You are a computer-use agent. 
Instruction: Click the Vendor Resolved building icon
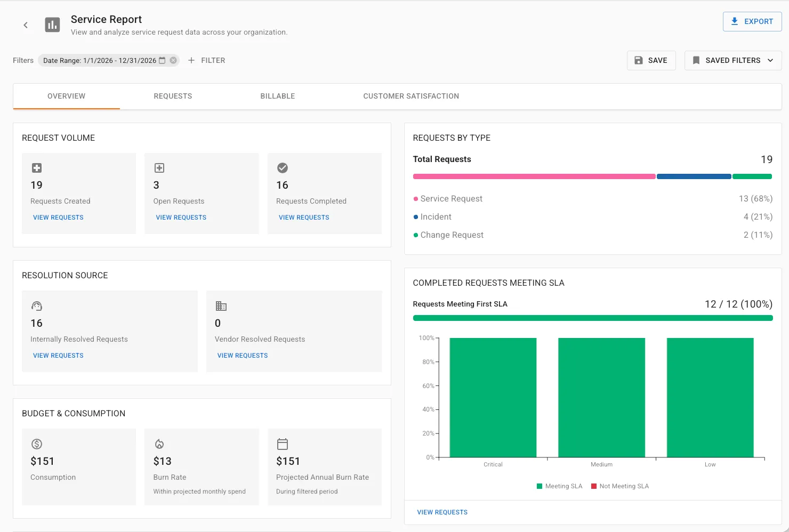221,306
